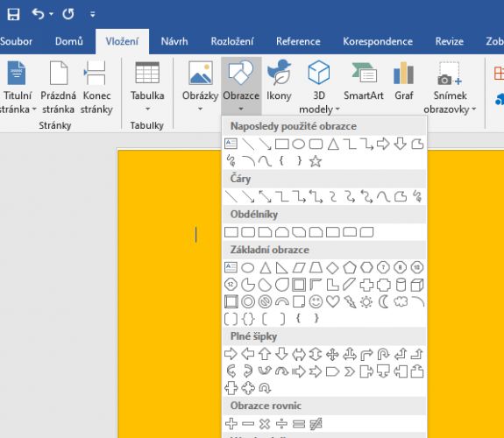Pick the down arrow in recently used shapes
Image resolution: width=504 pixels, height=438 pixels.
click(x=401, y=144)
